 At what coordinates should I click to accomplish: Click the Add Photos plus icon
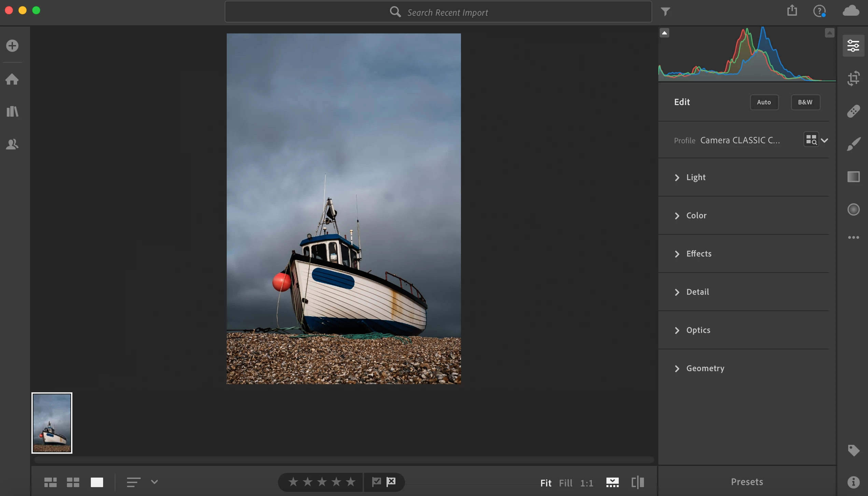click(12, 46)
